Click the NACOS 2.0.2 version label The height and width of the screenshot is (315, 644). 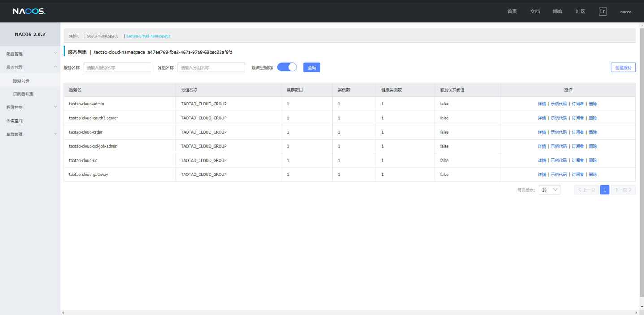(30, 34)
